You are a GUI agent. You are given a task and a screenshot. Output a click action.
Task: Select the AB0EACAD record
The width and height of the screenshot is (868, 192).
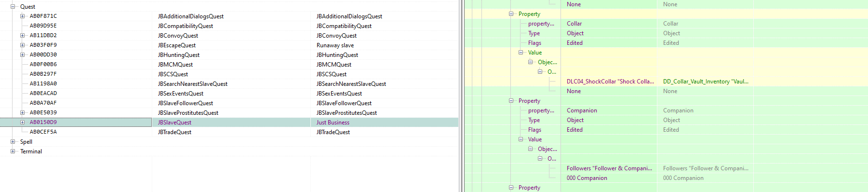pos(43,94)
